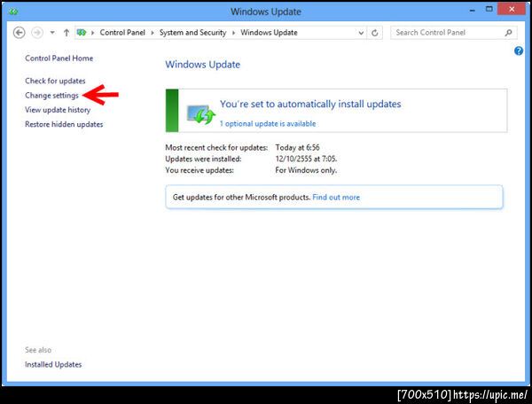Maximize the Windows Update window
Screen dimensions: 532x404
pyautogui.click(x=489, y=10)
